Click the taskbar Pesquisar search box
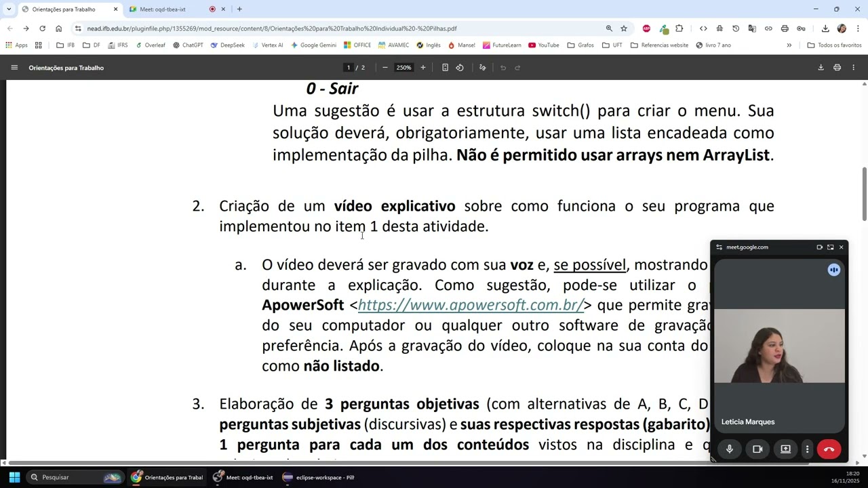This screenshot has height=488, width=868. pos(75,477)
